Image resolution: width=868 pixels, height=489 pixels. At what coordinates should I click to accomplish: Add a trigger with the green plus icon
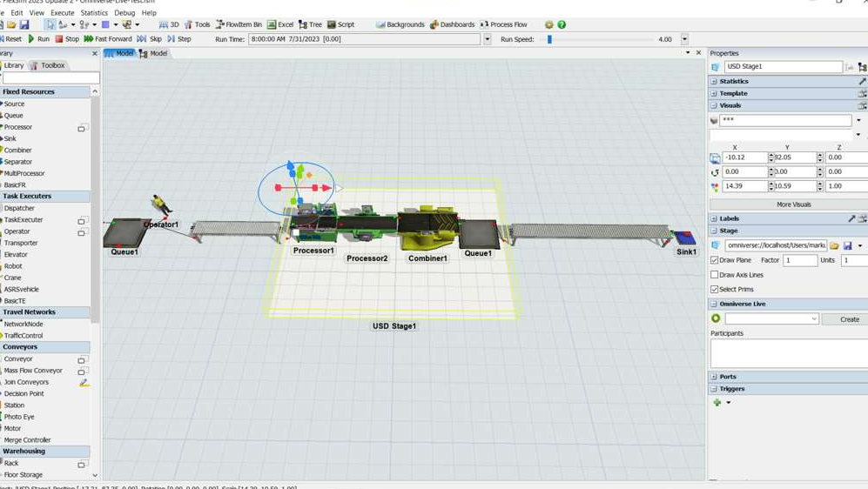(x=717, y=402)
